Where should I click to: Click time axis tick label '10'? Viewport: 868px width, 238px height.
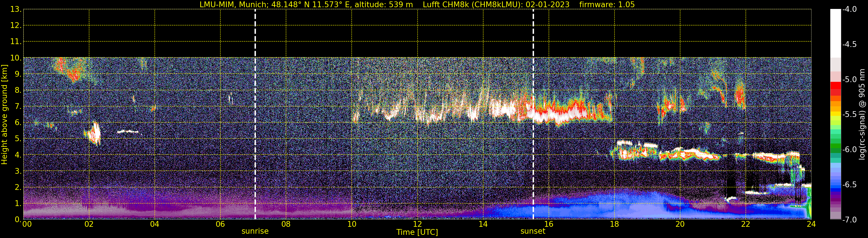pyautogui.click(x=352, y=224)
